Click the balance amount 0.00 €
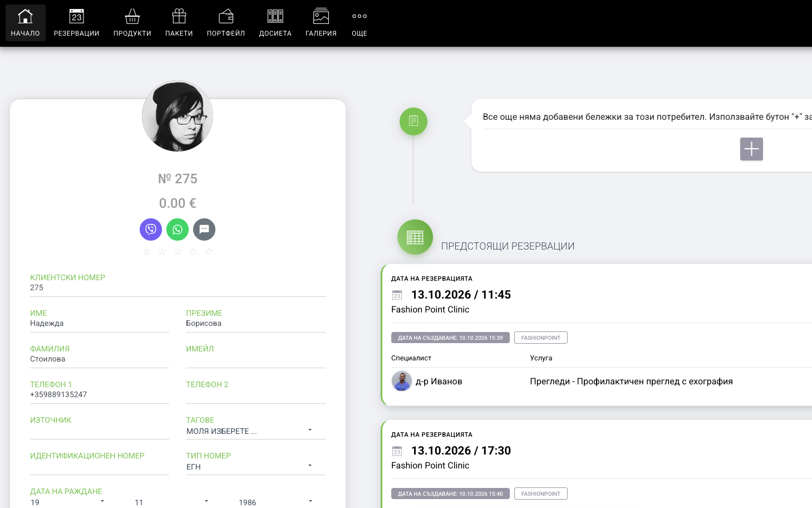Image resolution: width=812 pixels, height=508 pixels. (x=178, y=203)
